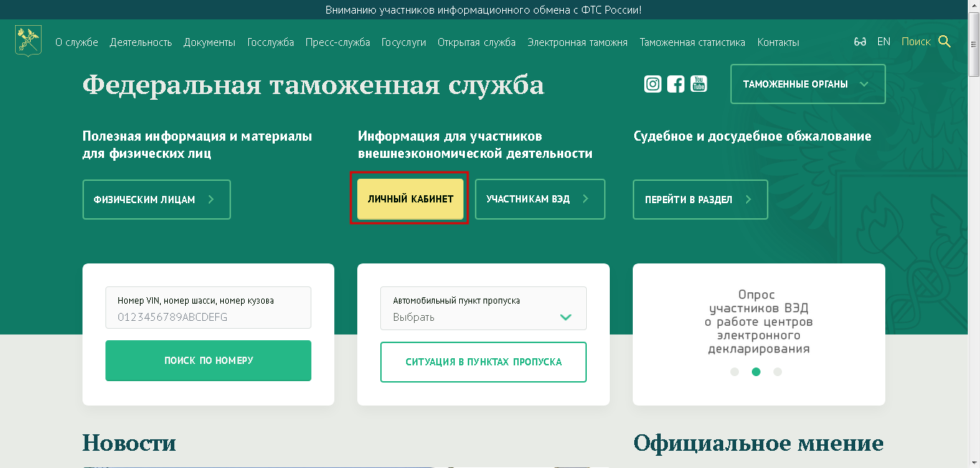Click the magnifying glass search icon
Viewport: 980px width, 468px height.
coord(944,42)
